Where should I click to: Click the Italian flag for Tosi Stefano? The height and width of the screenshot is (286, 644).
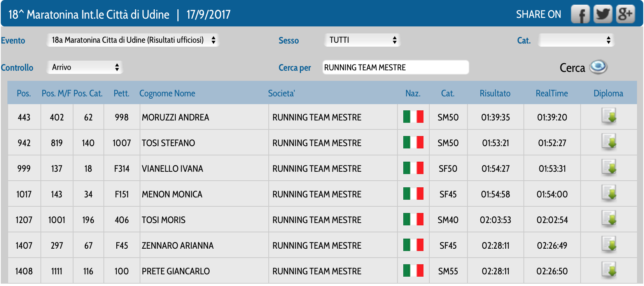tap(413, 142)
